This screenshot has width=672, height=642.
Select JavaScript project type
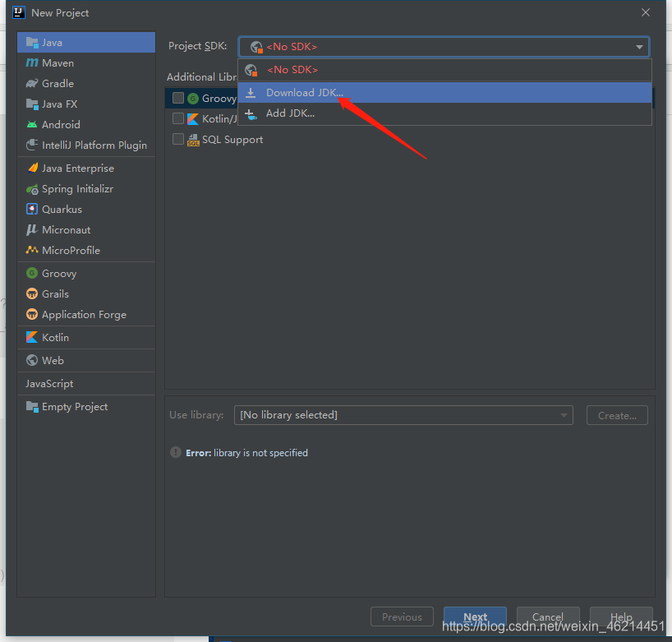[86, 384]
